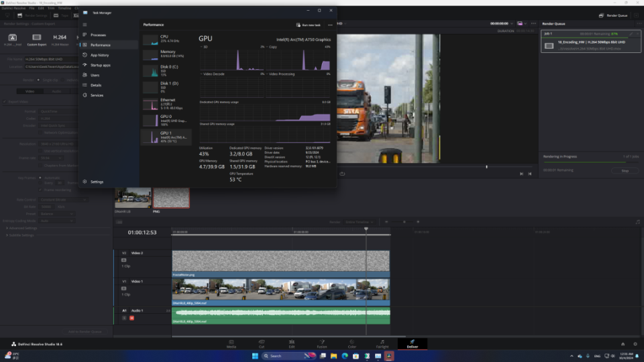Select the DNxHR LB clip thumbnail

[133, 198]
